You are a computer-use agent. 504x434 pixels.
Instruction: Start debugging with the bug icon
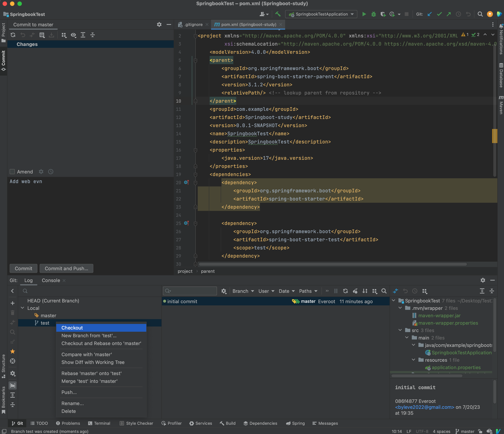point(373,14)
